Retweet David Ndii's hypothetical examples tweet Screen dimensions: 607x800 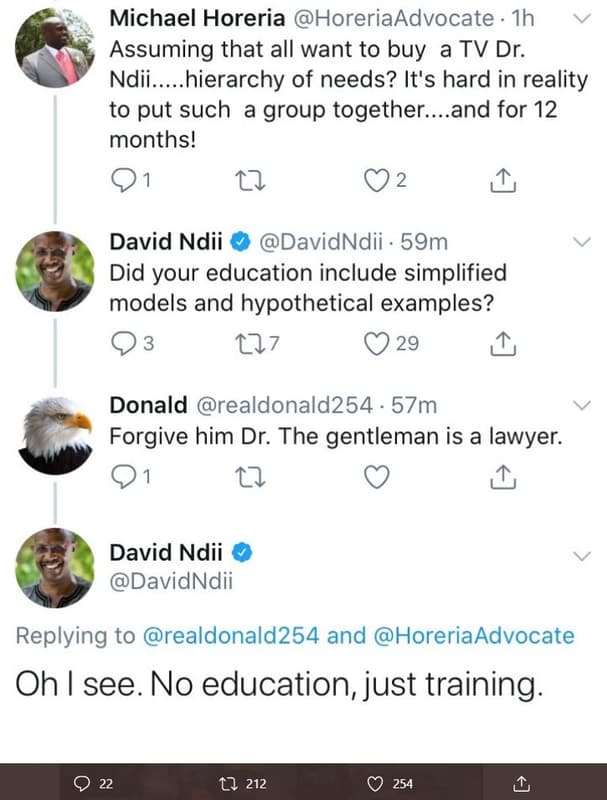click(252, 344)
